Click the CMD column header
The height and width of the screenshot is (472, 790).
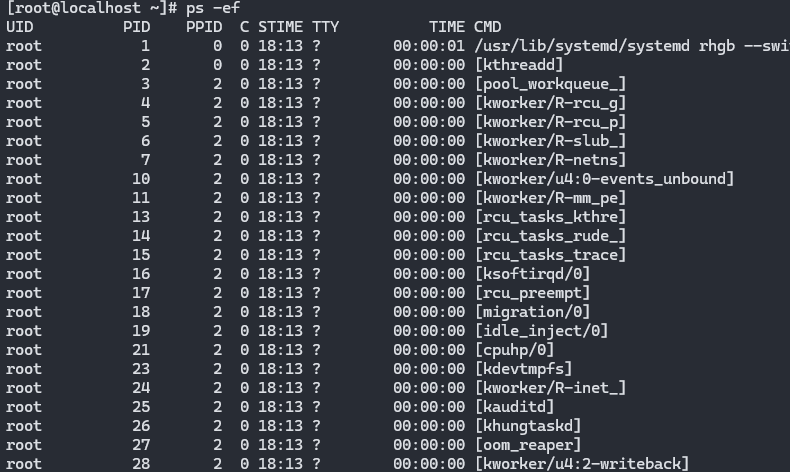487,27
